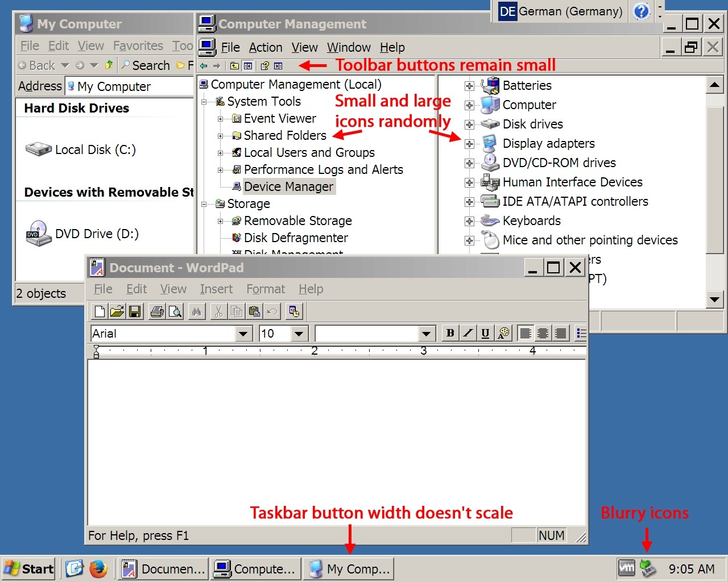This screenshot has width=728, height=582.
Task: Click the language bar help icon
Action: (x=642, y=11)
